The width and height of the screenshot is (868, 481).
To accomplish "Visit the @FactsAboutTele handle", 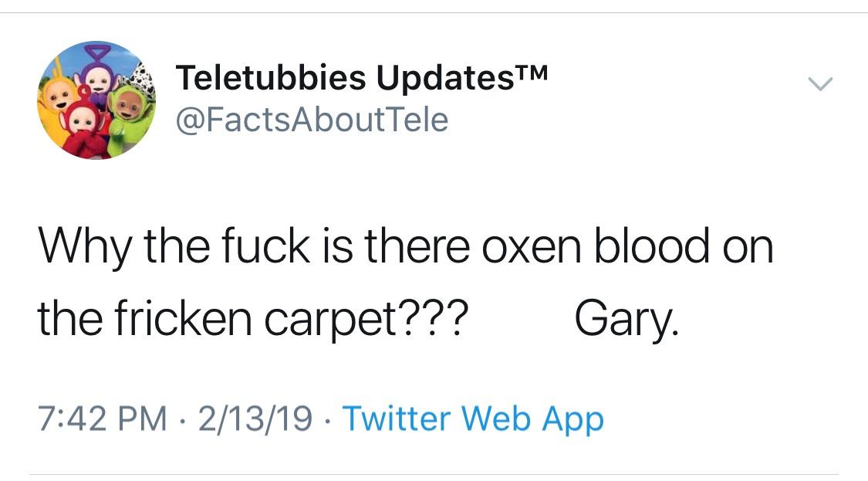I will pyautogui.click(x=312, y=120).
